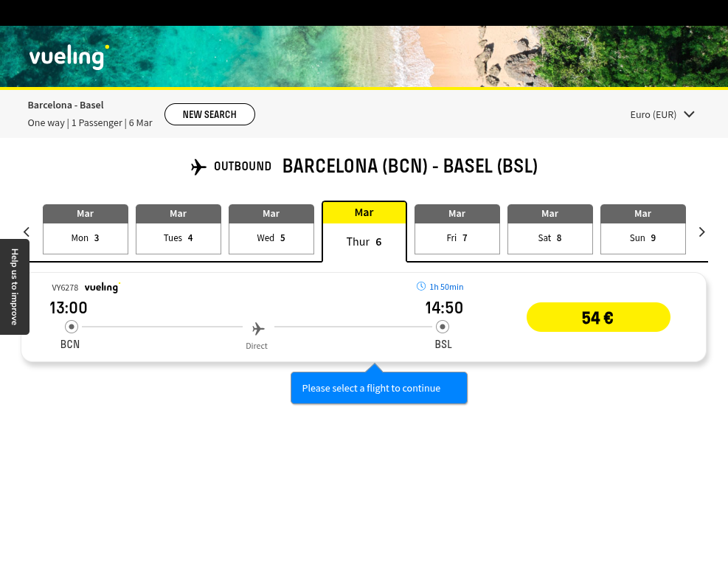This screenshot has height=573, width=728.
Task: Choose the 54 € fare button
Action: pyautogui.click(x=598, y=317)
